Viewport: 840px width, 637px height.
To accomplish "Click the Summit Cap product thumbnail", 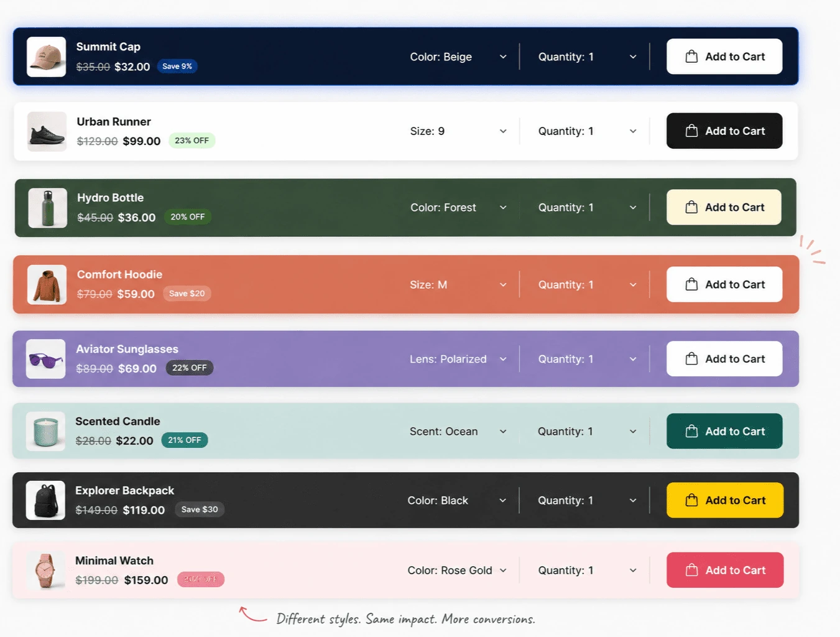I will 47,57.
